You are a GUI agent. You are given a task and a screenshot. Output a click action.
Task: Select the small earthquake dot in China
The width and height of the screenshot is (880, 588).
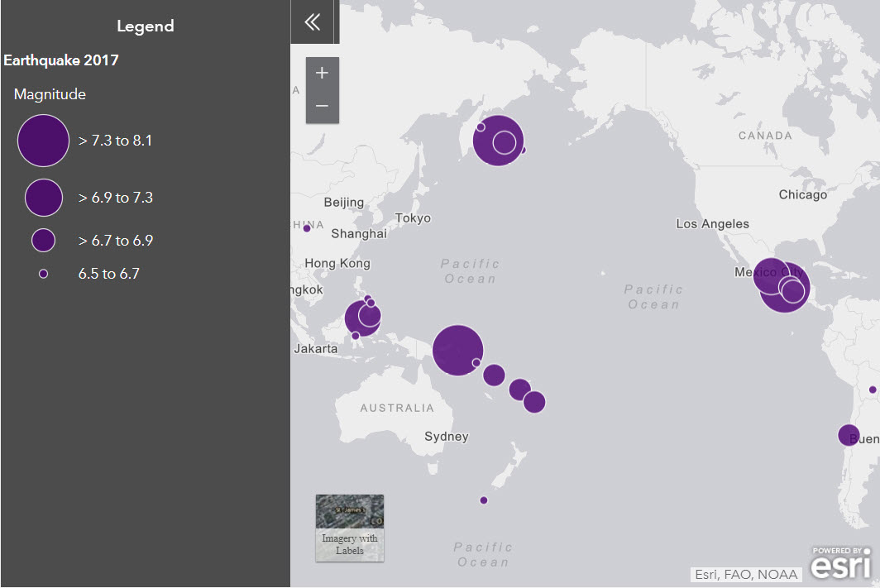(x=307, y=228)
